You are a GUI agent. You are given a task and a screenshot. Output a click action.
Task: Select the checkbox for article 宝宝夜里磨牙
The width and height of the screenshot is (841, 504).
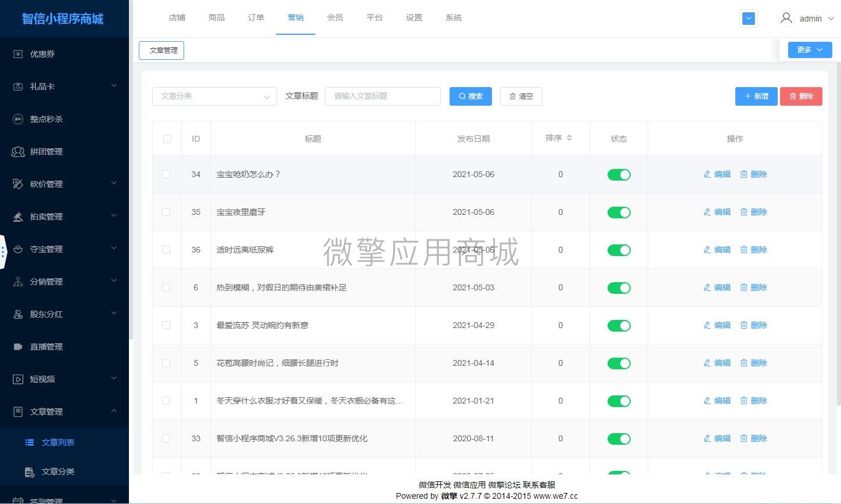(166, 212)
